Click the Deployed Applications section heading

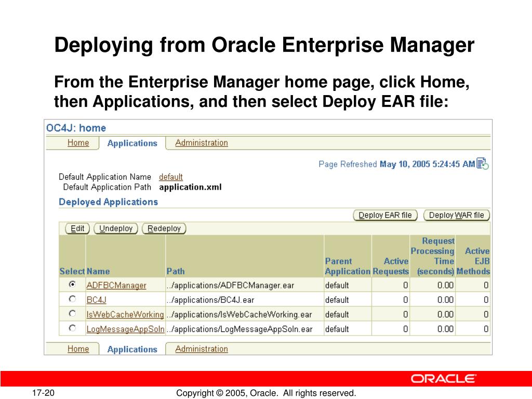[x=108, y=202]
